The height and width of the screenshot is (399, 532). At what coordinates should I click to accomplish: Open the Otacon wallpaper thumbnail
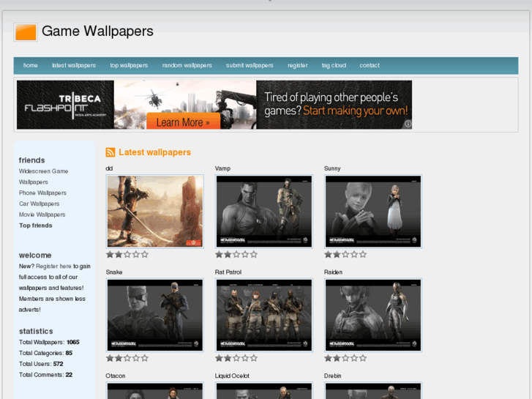(x=155, y=390)
